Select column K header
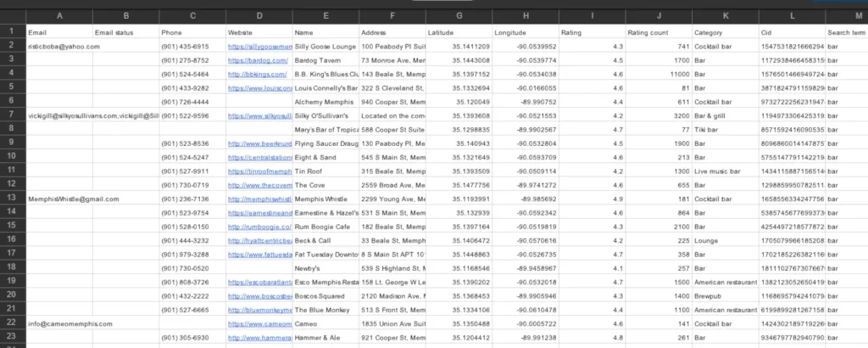 coord(726,17)
